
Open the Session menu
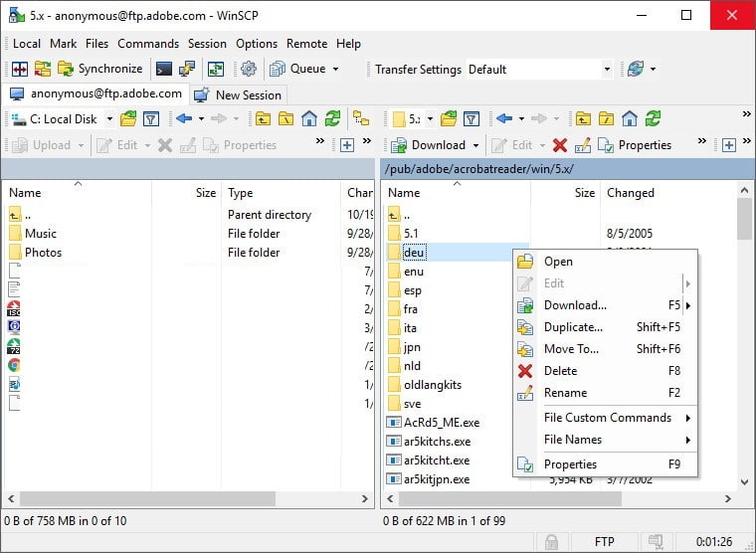pos(207,44)
